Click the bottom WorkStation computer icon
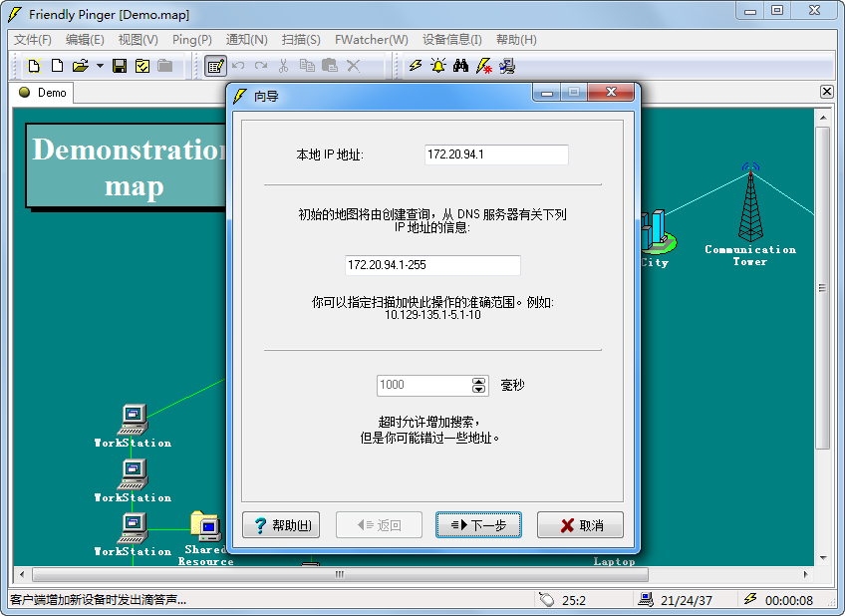 (134, 528)
